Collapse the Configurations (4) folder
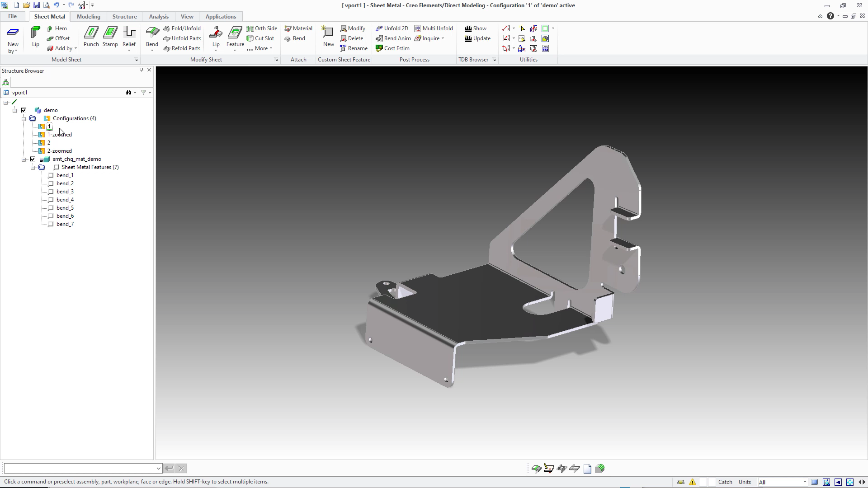Viewport: 868px width, 488px height. 24,118
